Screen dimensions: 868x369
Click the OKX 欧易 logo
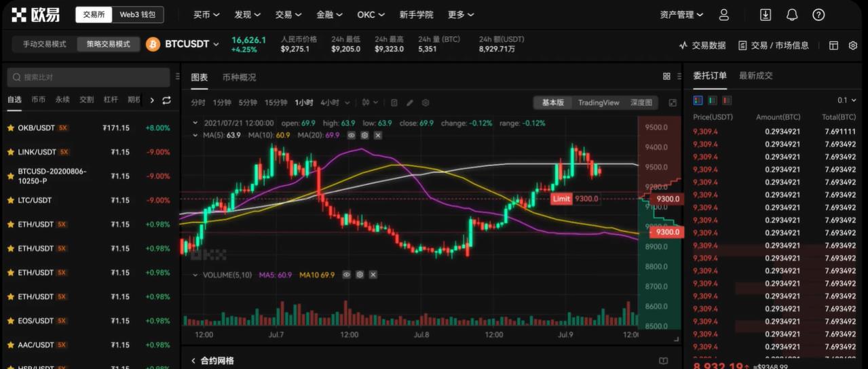35,14
